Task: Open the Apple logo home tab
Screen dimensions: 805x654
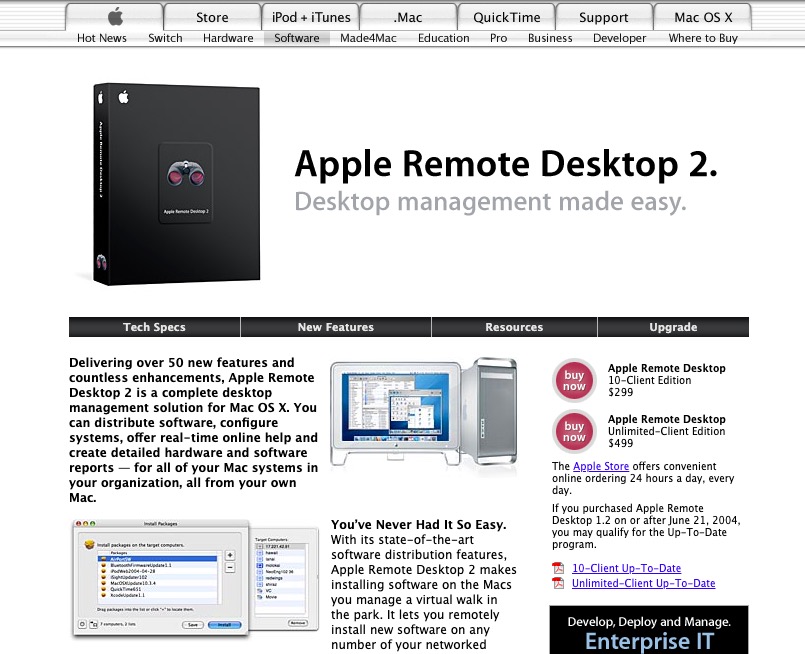Action: tap(114, 17)
